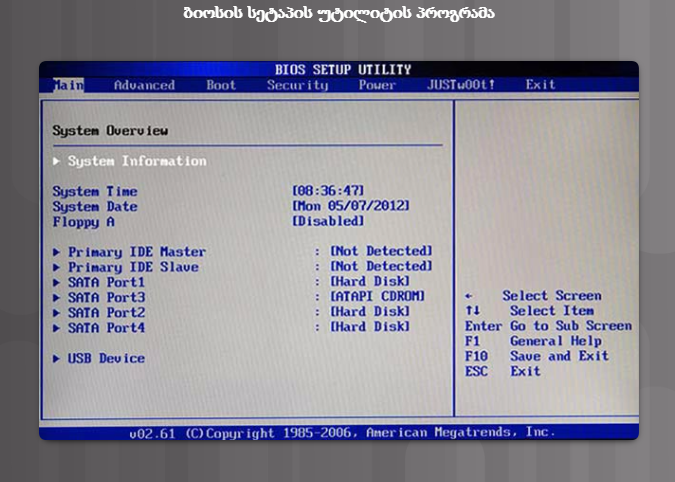Image resolution: width=675 pixels, height=482 pixels.
Task: Open the SATA Port1 submenu
Action: pyautogui.click(x=106, y=282)
